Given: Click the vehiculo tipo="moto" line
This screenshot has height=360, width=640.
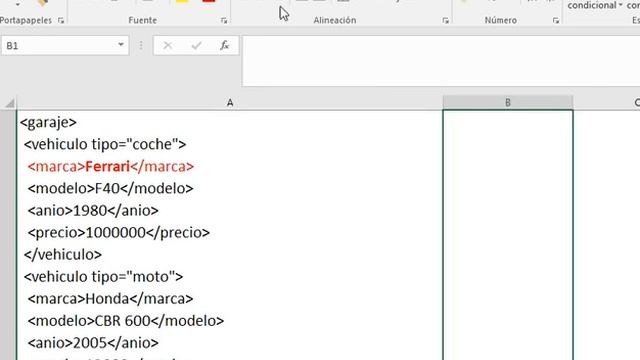Looking at the screenshot, I should tap(103, 276).
